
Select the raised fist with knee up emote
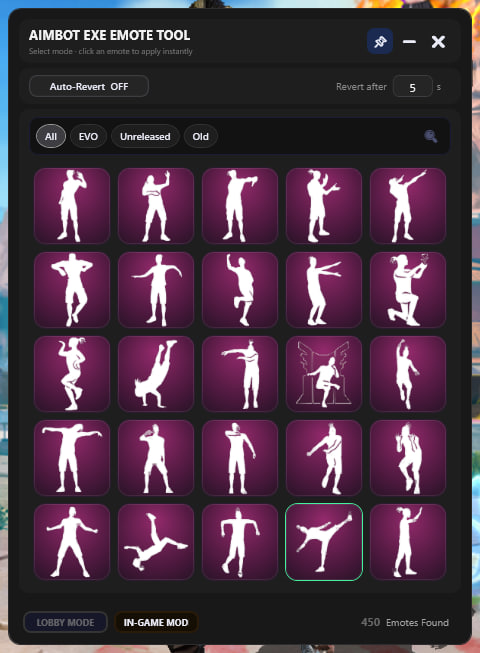pos(240,290)
